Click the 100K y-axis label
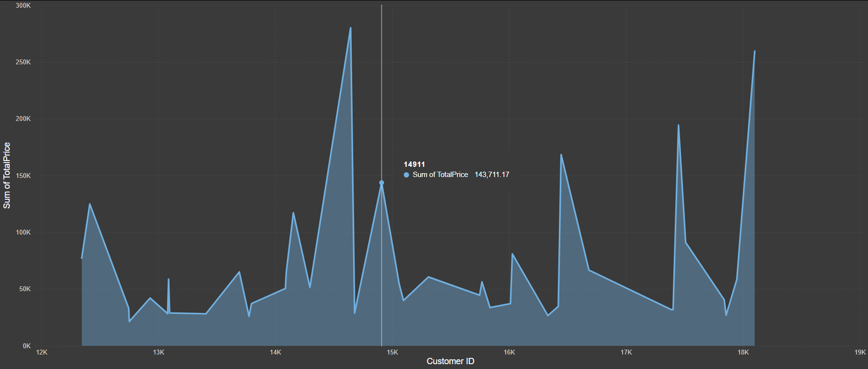 point(23,233)
